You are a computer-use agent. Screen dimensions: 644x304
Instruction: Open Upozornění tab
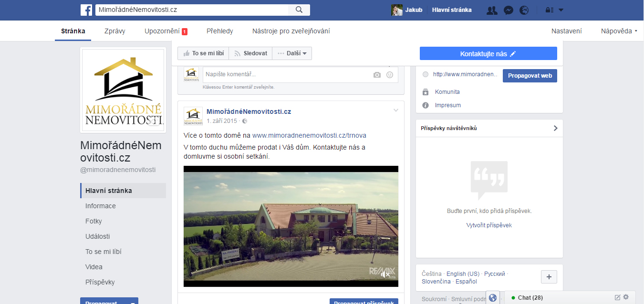point(166,31)
